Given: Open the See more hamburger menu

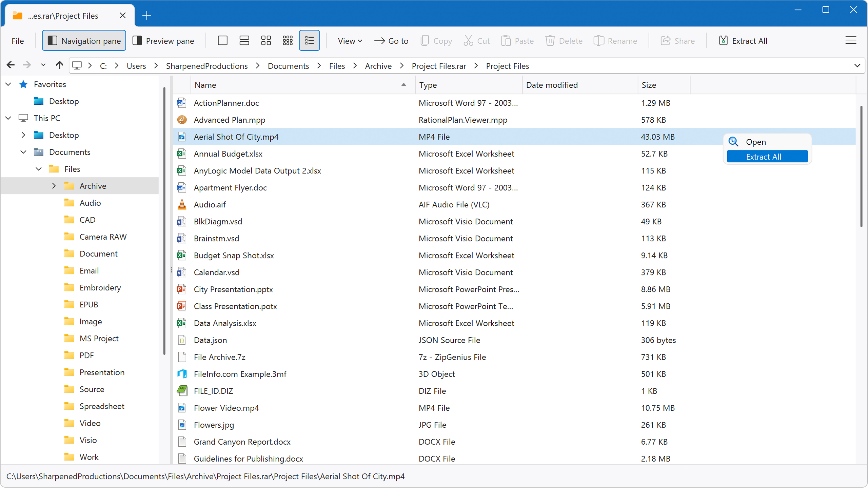Looking at the screenshot, I should 851,40.
